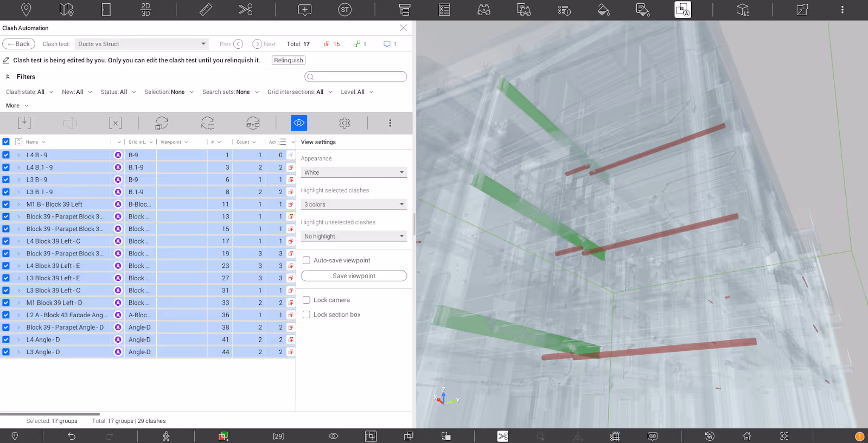Select the ruler measurement tool
Image resolution: width=868 pixels, height=443 pixels.
(x=206, y=9)
